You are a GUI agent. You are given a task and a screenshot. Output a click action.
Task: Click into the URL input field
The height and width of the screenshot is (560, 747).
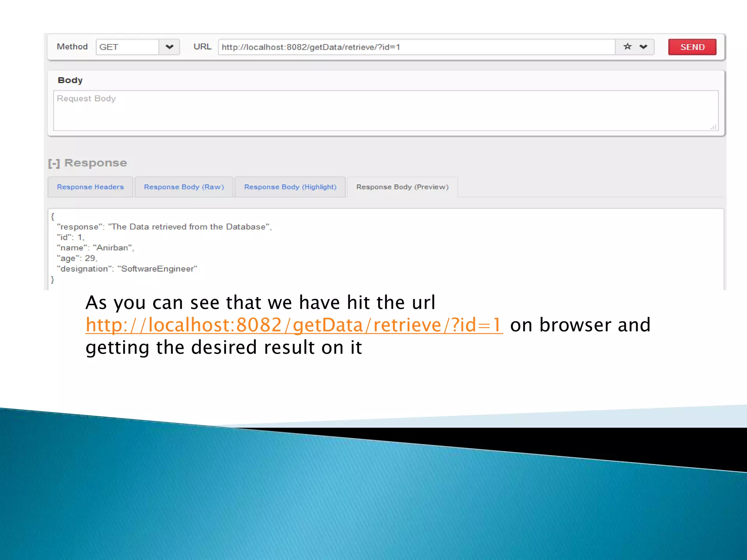coord(416,47)
